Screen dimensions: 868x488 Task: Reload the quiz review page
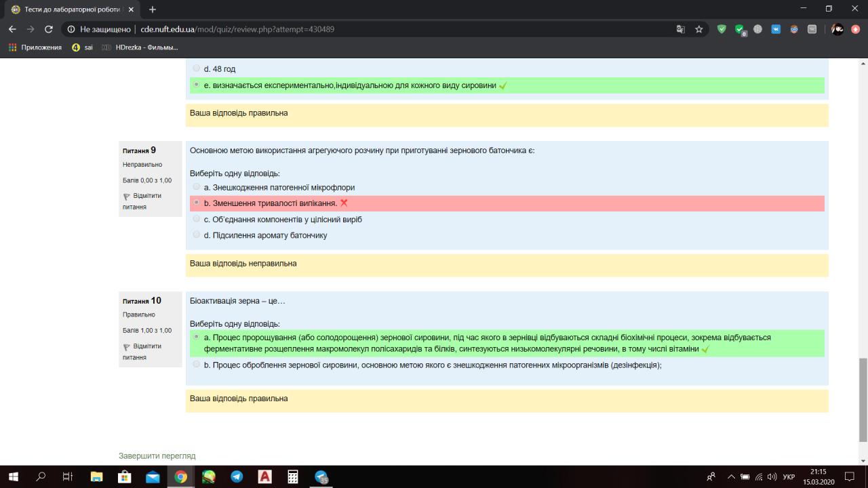pyautogui.click(x=48, y=29)
